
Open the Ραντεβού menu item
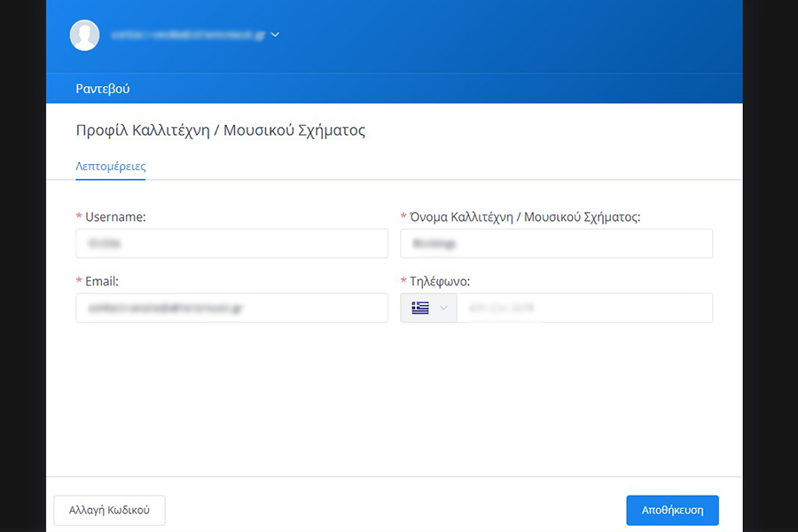coord(103,89)
